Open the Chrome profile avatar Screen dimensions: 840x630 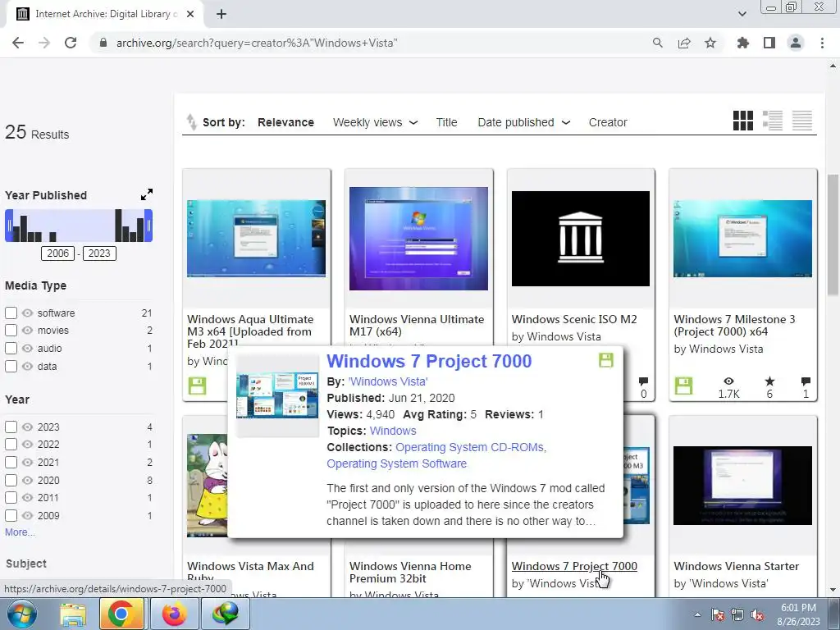(x=796, y=43)
